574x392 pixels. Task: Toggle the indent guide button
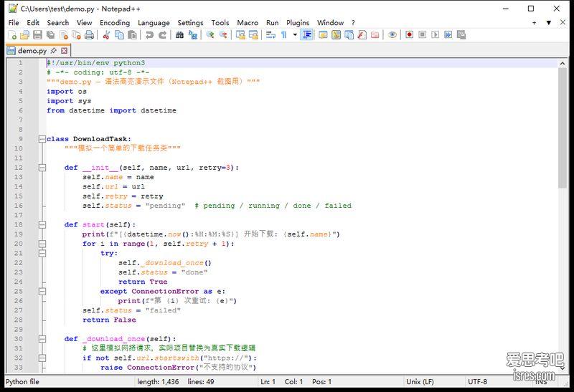(307, 34)
